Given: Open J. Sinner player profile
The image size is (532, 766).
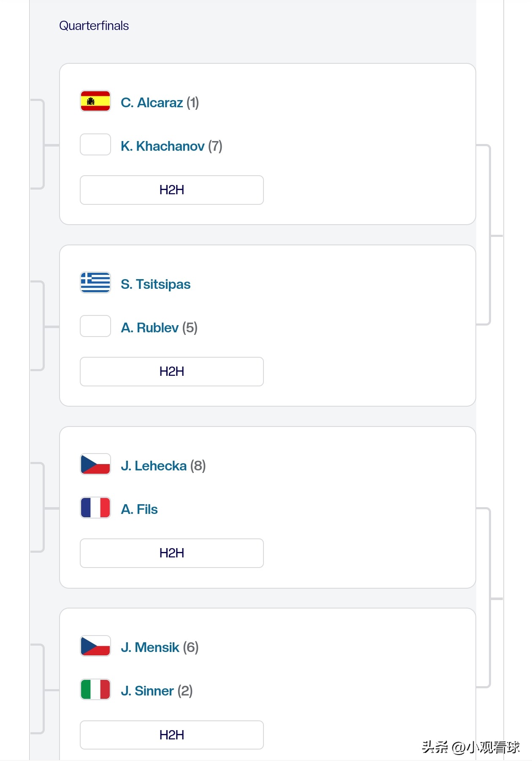Looking at the screenshot, I should pyautogui.click(x=147, y=691).
